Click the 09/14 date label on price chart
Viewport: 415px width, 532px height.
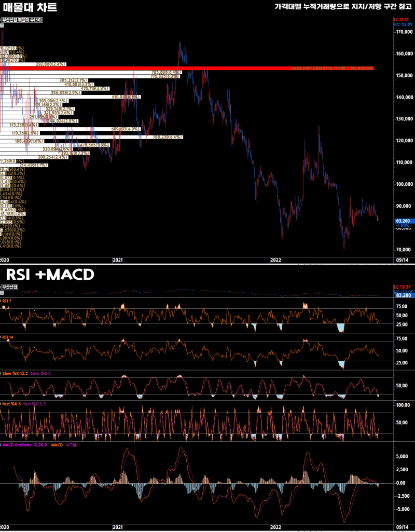pos(402,260)
